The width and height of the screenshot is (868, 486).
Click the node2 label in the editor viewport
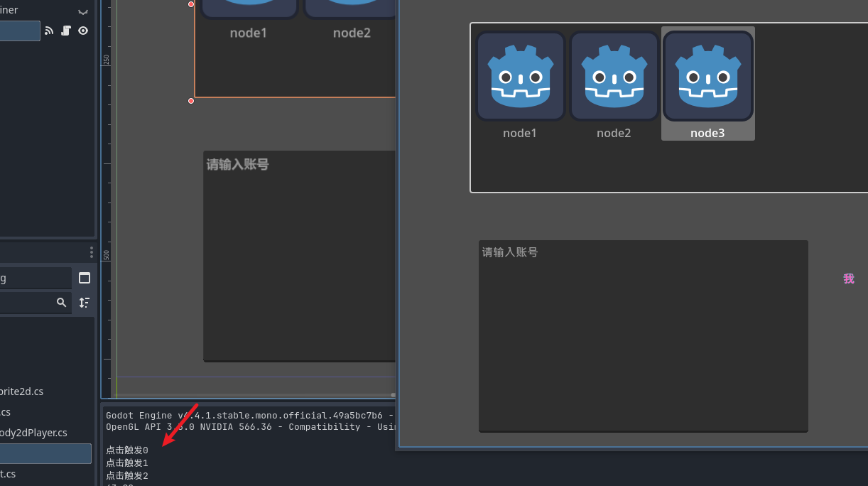352,33
